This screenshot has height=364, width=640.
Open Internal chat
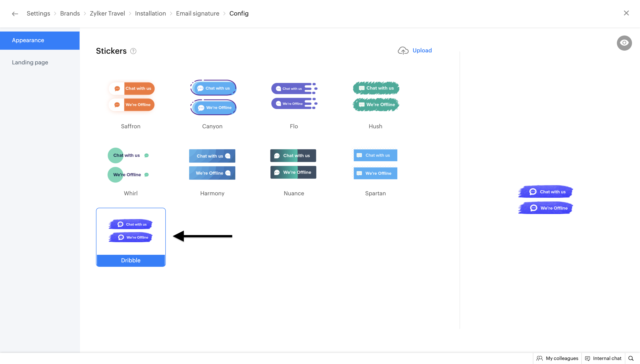click(x=603, y=358)
